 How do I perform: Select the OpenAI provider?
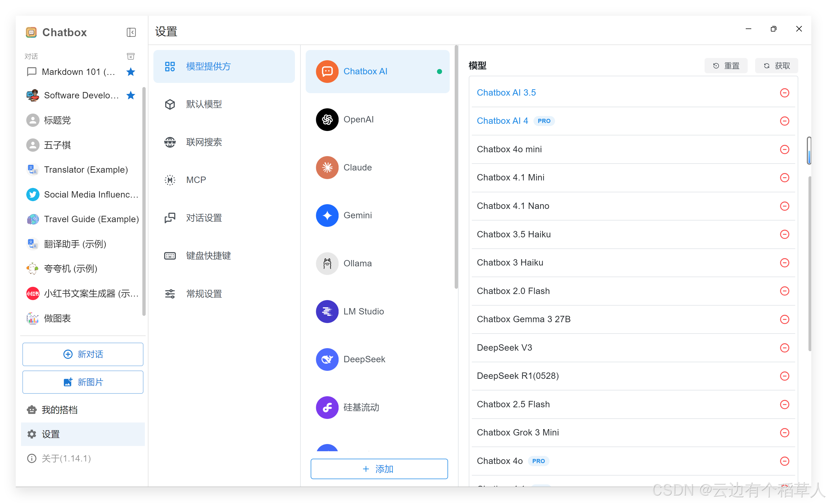click(377, 119)
